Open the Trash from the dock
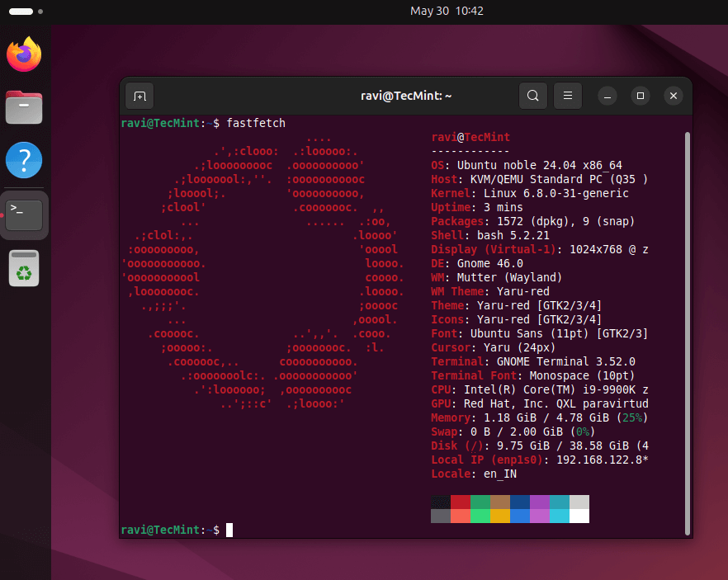 click(24, 268)
